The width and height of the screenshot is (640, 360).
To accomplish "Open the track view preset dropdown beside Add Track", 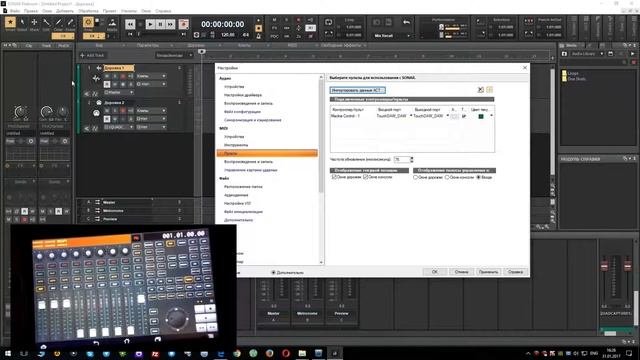I will click(x=174, y=55).
